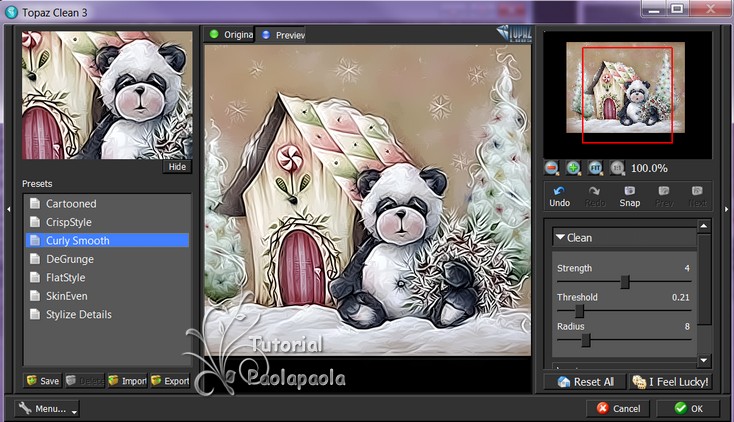This screenshot has height=422, width=734.
Task: Go to the Next snapshot
Action: (x=697, y=196)
